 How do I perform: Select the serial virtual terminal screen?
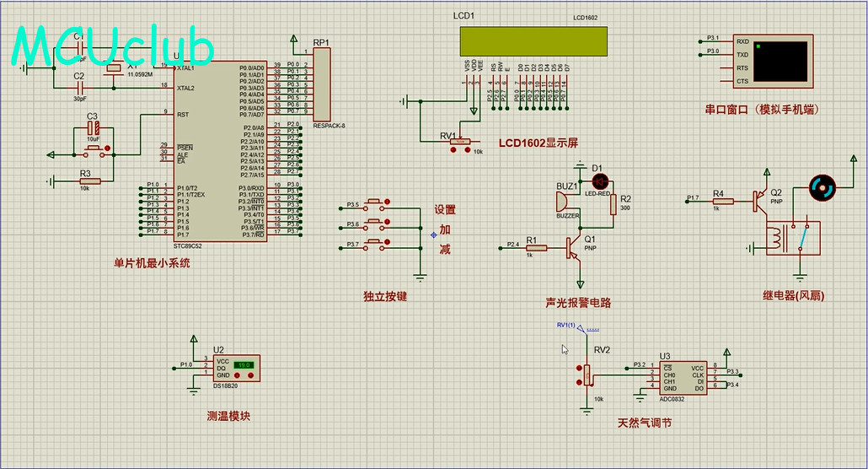[x=783, y=59]
